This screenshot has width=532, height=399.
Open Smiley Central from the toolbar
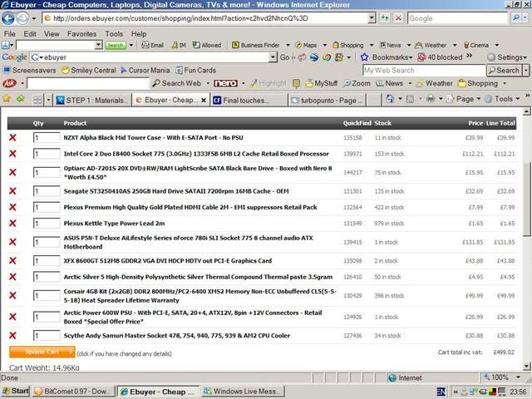tap(89, 70)
